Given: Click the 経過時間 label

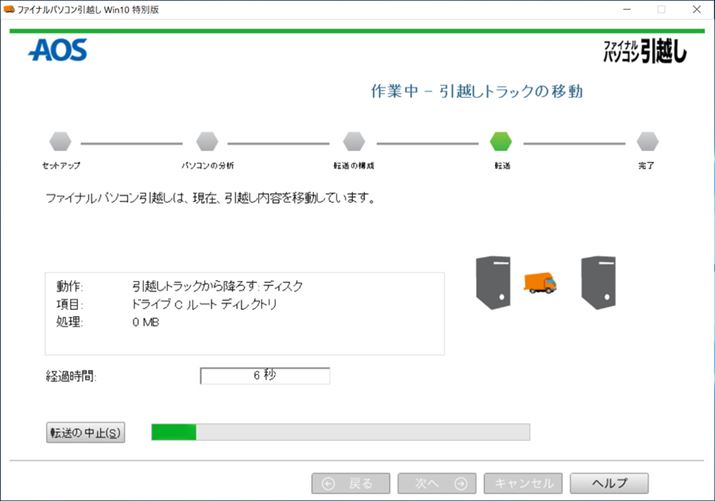Looking at the screenshot, I should 71,376.
